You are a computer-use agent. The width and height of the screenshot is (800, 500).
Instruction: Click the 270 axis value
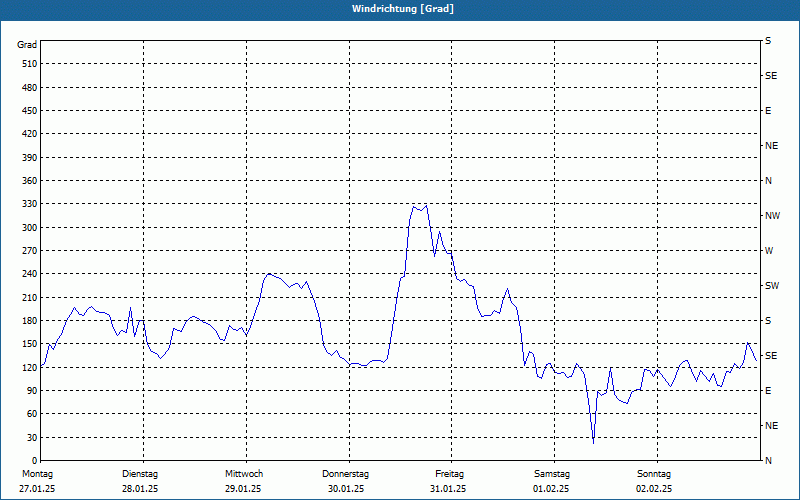click(x=30, y=251)
